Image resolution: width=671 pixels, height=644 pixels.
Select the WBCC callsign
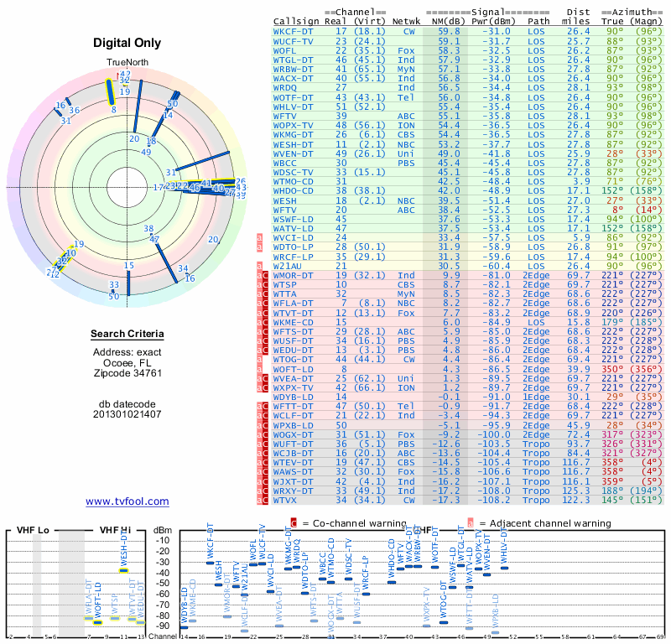[x=284, y=163]
